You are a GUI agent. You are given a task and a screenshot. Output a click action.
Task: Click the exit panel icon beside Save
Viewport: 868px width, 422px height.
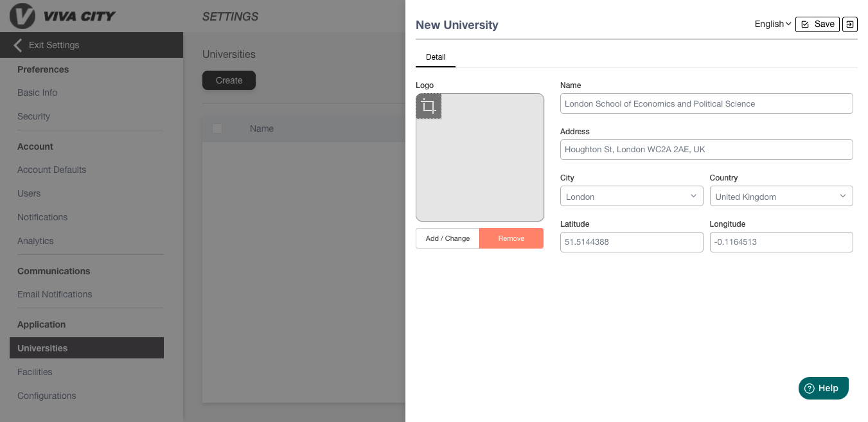pos(850,24)
